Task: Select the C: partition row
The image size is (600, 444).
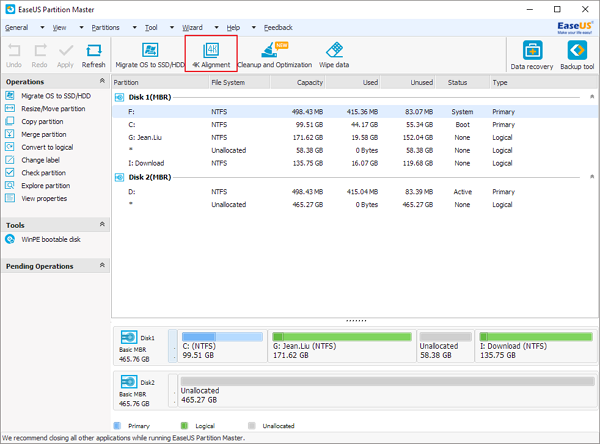Action: (355, 124)
